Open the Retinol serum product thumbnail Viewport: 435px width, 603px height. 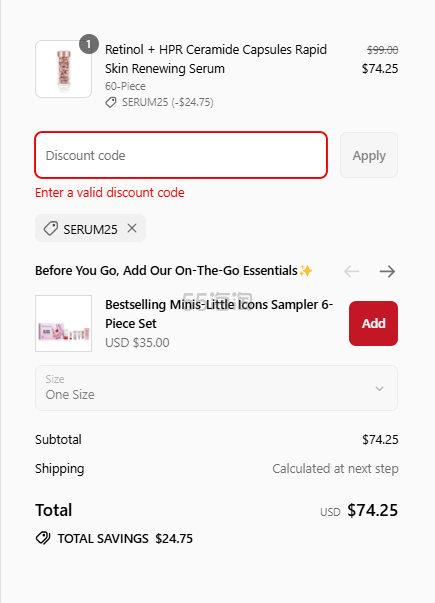click(63, 69)
